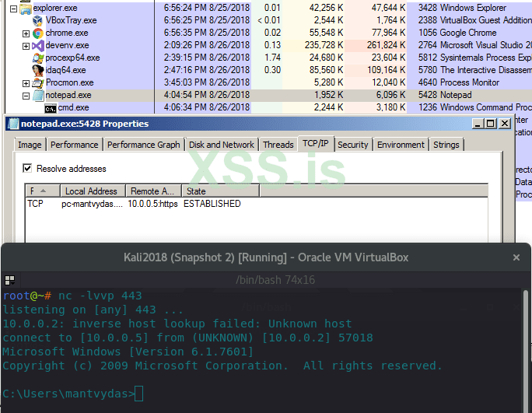Switch to Disk and Network tab
Screen dimensions: 532x413
[221, 145]
